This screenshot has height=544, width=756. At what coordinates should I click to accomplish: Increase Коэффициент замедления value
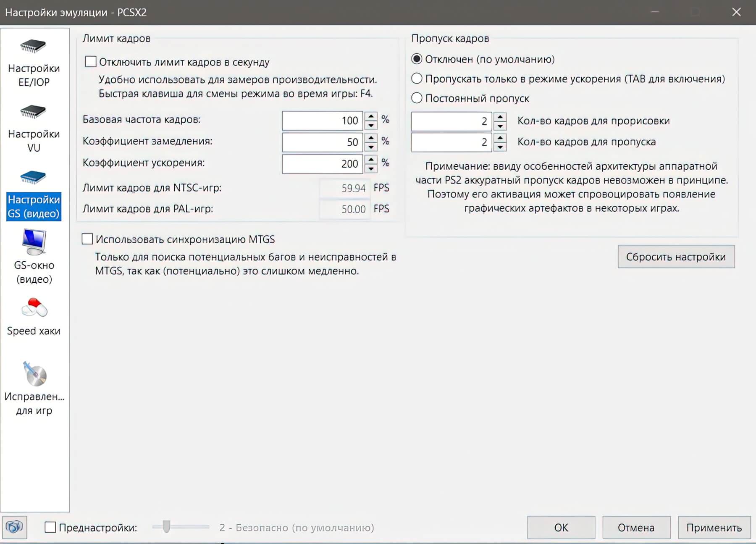tap(371, 138)
